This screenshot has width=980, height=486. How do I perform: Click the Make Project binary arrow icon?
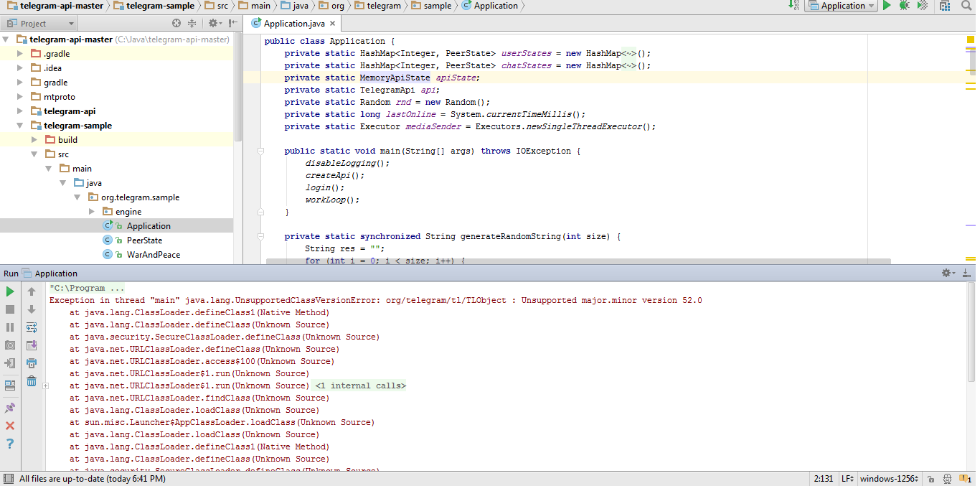(794, 5)
